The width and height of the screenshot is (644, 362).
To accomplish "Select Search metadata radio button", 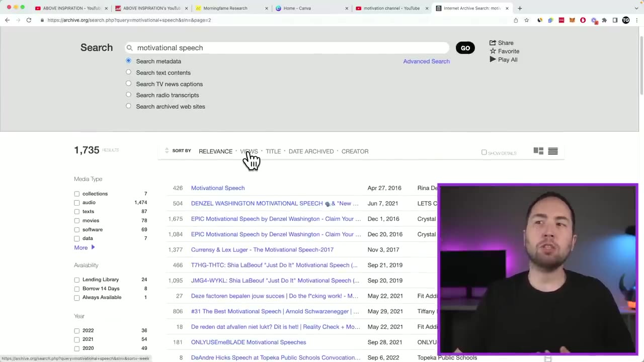I will pyautogui.click(x=128, y=60).
